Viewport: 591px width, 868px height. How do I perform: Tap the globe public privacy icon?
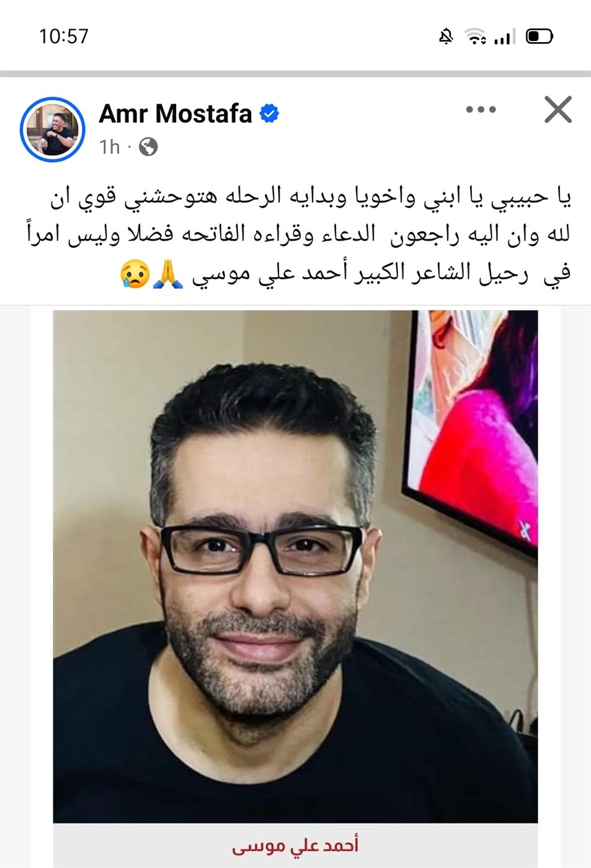coord(148,147)
